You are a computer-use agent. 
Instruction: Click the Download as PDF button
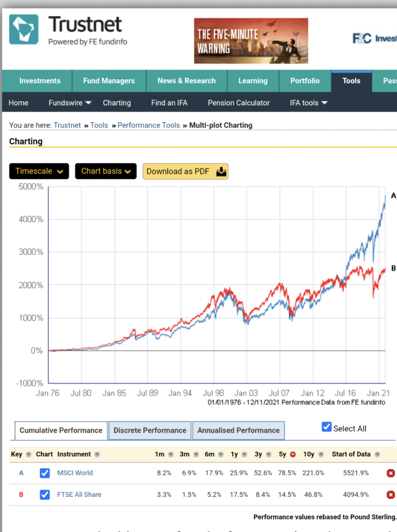click(186, 171)
